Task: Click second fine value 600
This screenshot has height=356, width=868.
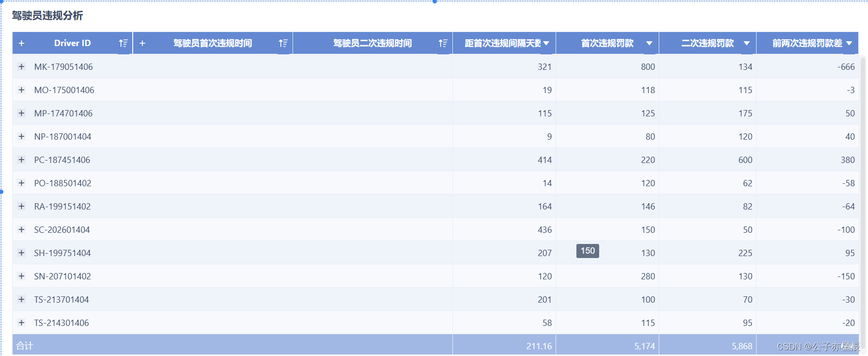Action: [x=745, y=160]
